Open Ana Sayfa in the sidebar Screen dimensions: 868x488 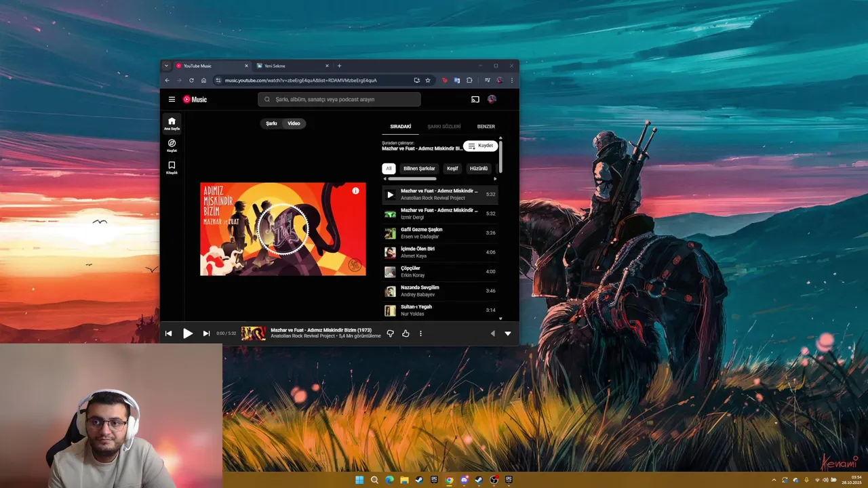pyautogui.click(x=172, y=123)
